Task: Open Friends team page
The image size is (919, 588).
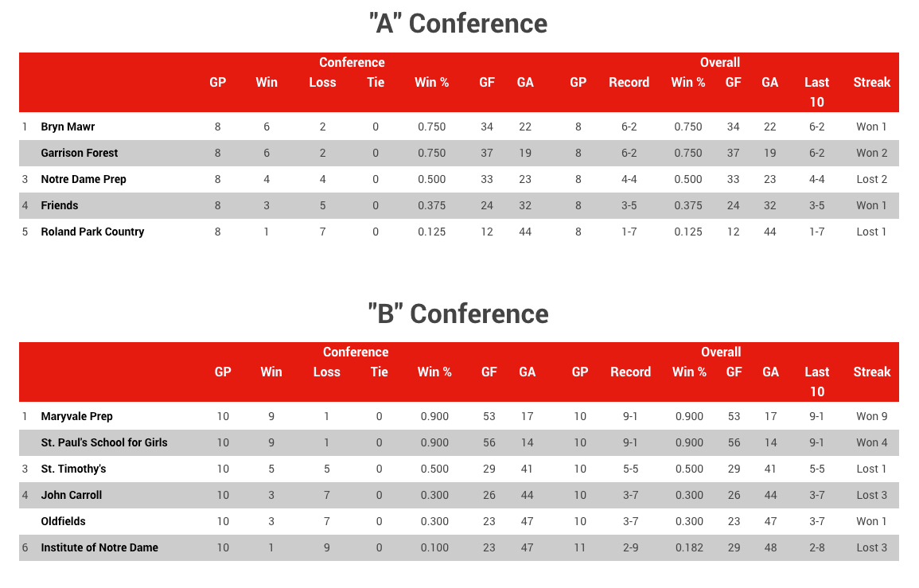Action: click(59, 206)
